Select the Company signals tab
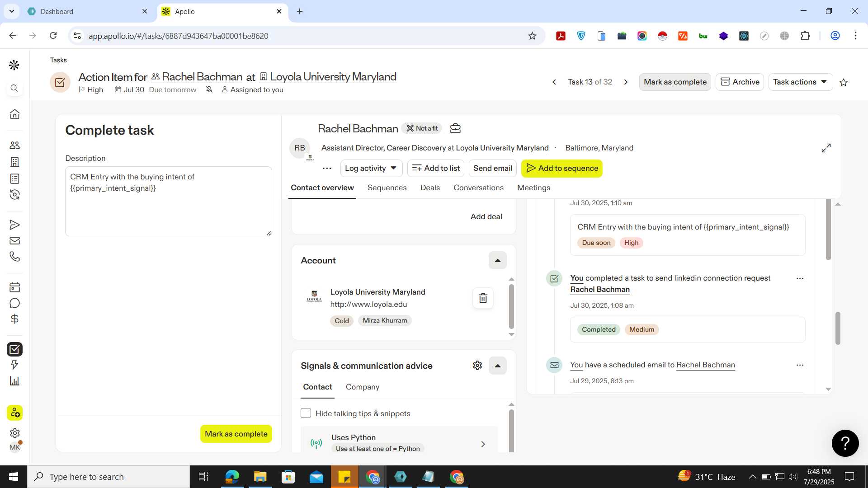Screen dimensions: 868x488 (x=363, y=387)
